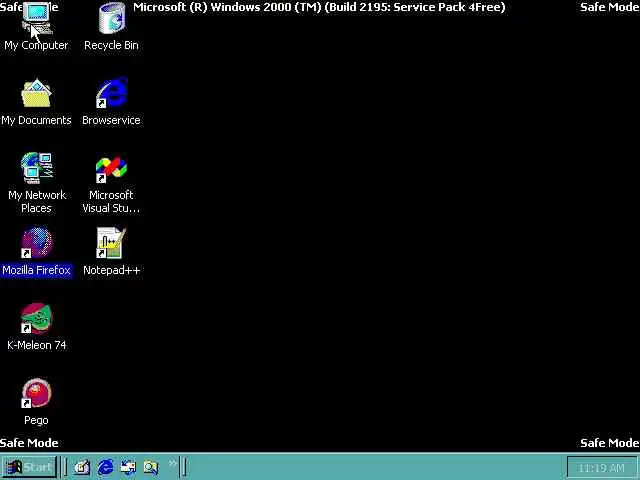Select My Network Places icon
Image resolution: width=640 pixels, height=480 pixels.
coord(37,168)
